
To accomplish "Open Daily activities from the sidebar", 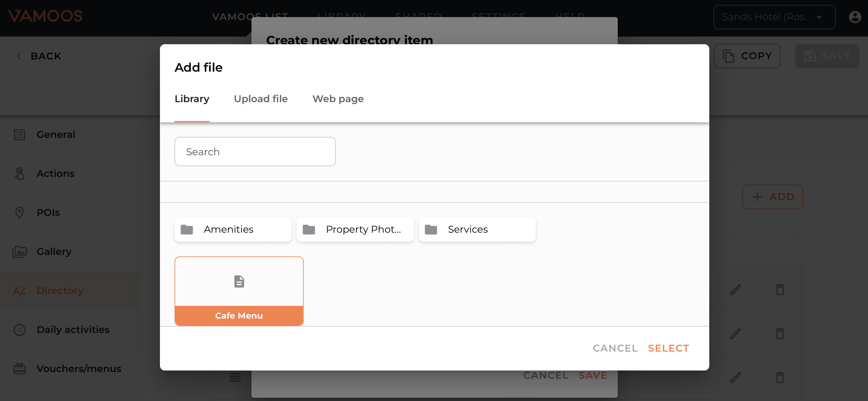I will point(73,330).
